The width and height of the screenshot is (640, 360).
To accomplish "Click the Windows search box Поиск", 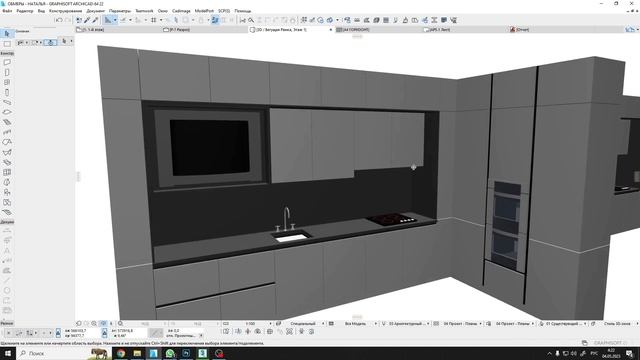I will pos(64,353).
